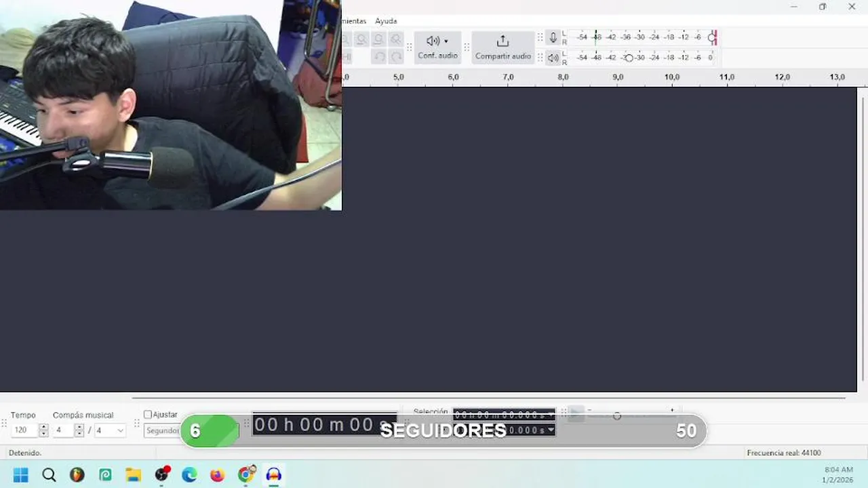Viewport: 868px width, 488px height.
Task: Click the Audacity headphones taskbar icon
Action: [274, 474]
